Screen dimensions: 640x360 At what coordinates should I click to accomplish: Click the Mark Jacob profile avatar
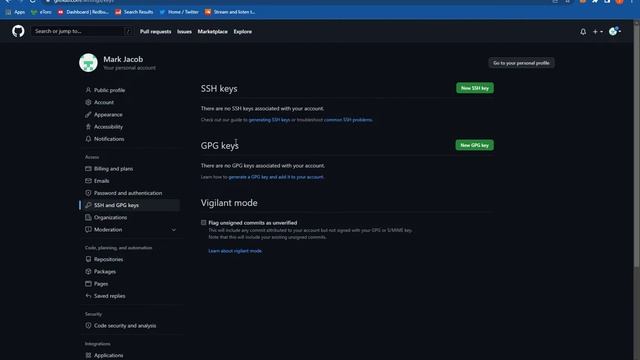[88, 62]
